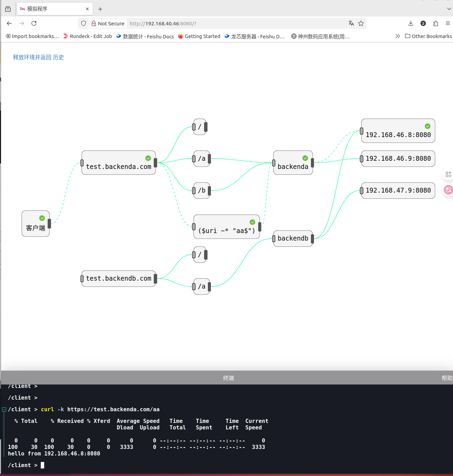Open the page translate icon

[x=351, y=23]
